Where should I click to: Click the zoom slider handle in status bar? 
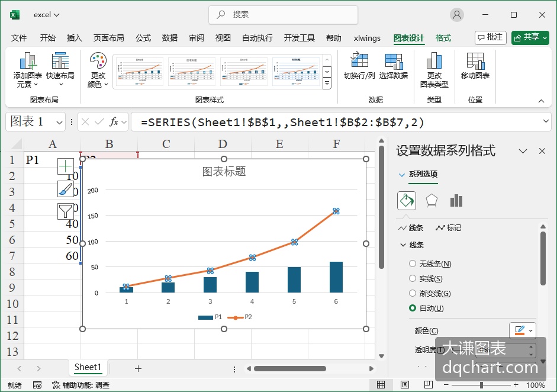481,385
